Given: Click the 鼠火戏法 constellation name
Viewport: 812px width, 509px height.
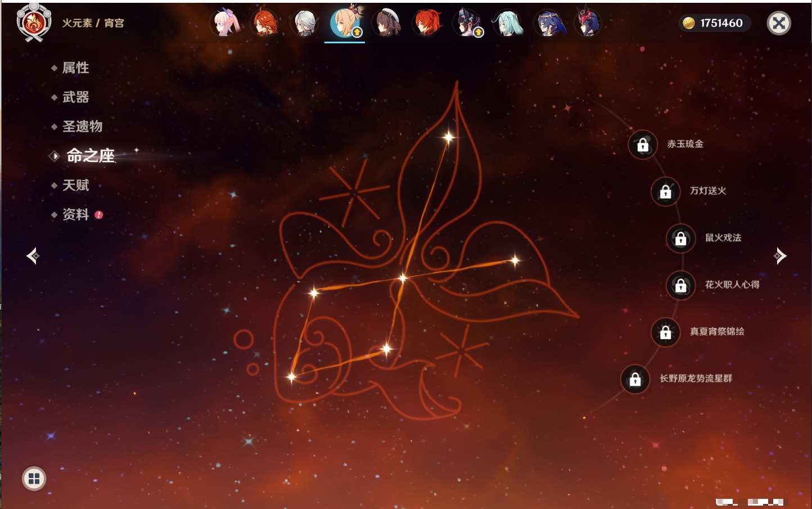Looking at the screenshot, I should [723, 238].
